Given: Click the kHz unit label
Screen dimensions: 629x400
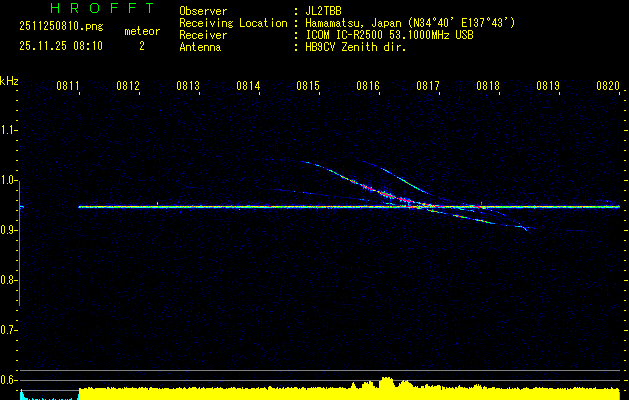Looking at the screenshot, I should click(9, 80).
